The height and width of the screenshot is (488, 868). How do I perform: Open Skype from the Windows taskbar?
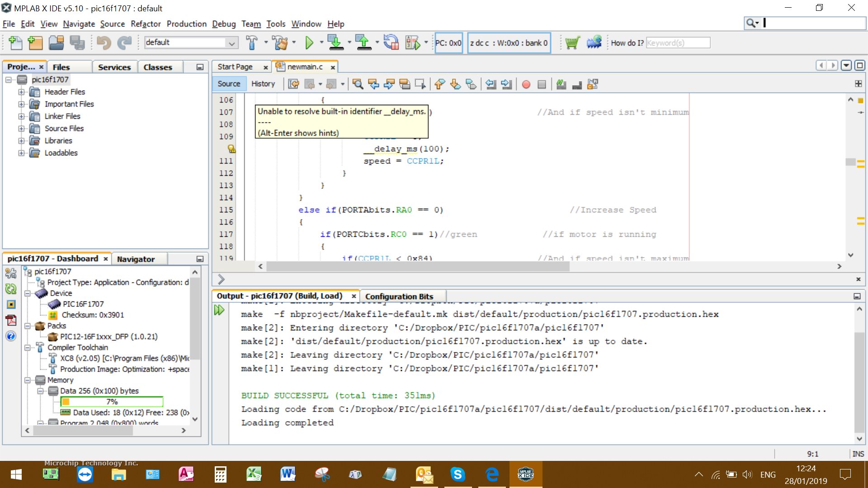(458, 474)
